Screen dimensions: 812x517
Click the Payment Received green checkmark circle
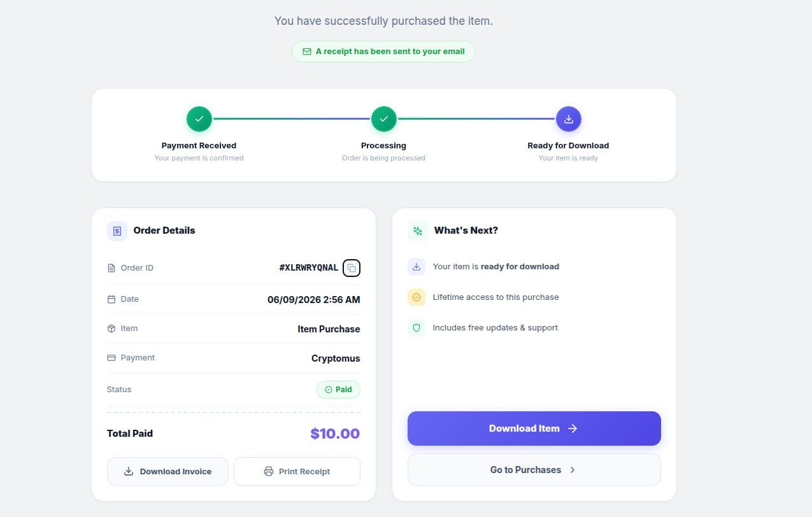click(199, 119)
